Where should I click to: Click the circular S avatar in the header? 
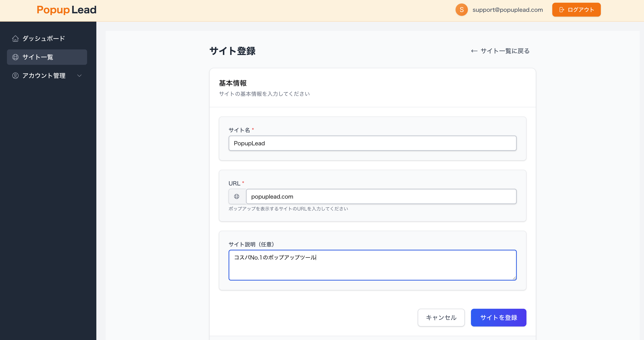click(x=462, y=10)
